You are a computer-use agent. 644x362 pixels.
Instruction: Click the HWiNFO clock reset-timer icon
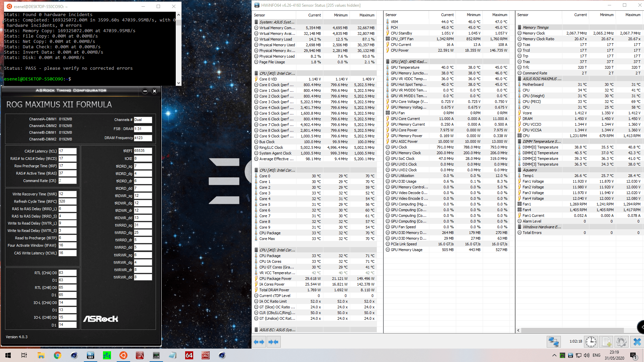coord(591,342)
